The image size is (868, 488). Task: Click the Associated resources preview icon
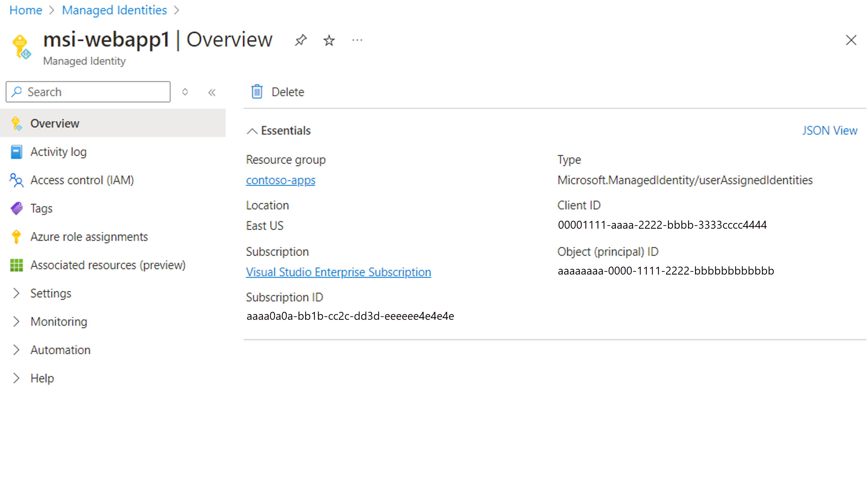[16, 265]
